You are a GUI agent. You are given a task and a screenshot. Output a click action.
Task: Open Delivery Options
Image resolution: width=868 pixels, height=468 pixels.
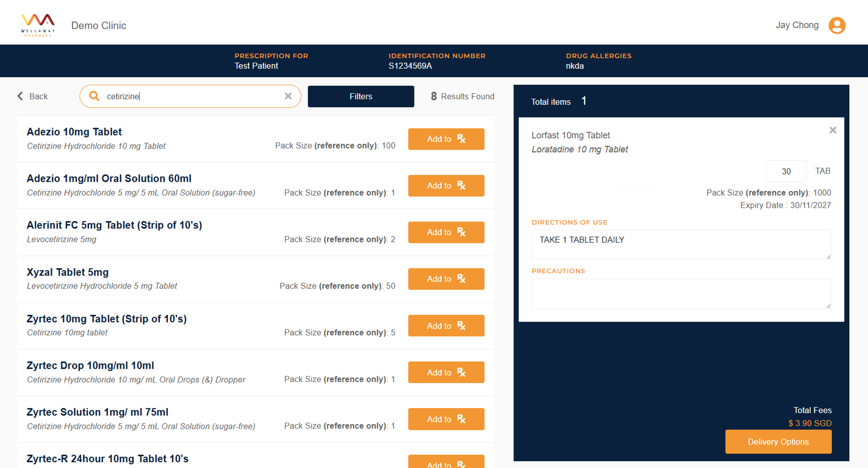tap(778, 442)
